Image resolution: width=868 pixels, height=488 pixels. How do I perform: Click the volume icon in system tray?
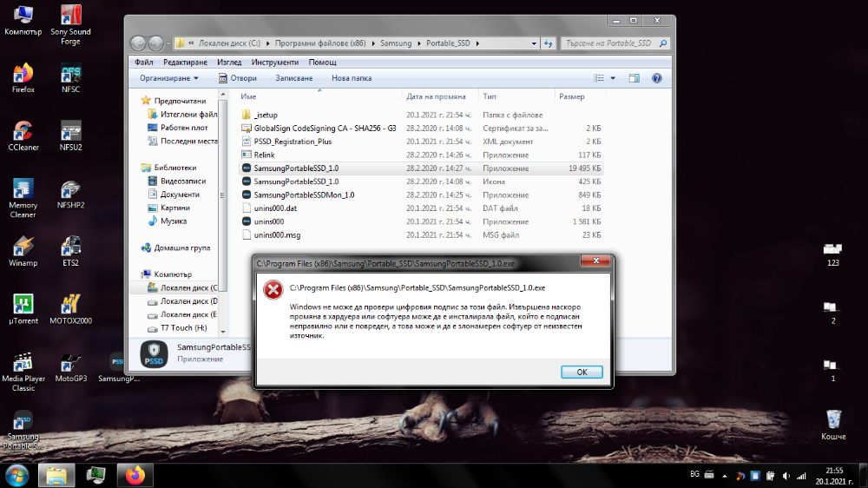click(x=786, y=476)
